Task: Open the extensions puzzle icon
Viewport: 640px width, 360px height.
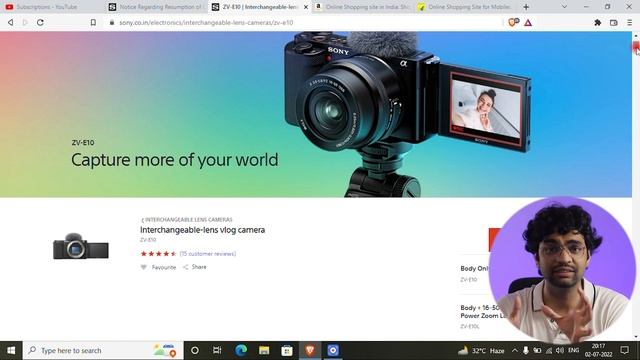Action: click(598, 23)
